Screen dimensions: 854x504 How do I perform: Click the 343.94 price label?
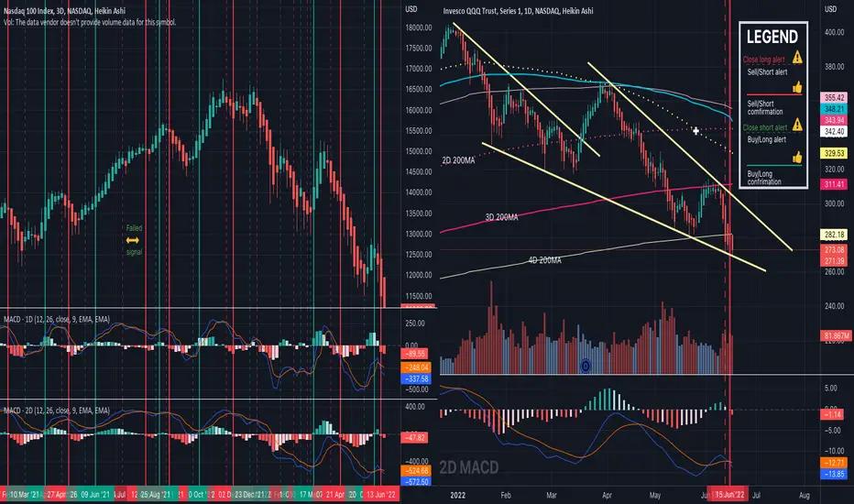(x=834, y=120)
